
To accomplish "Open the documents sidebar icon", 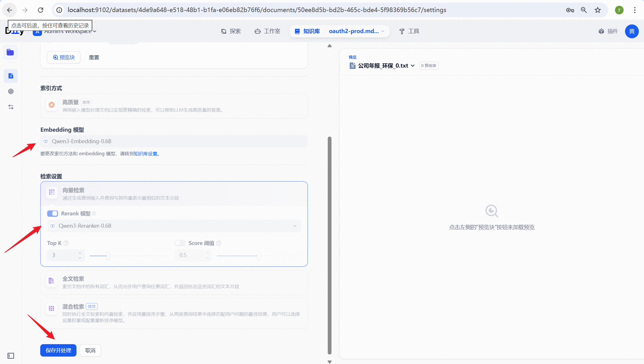I will 11,76.
